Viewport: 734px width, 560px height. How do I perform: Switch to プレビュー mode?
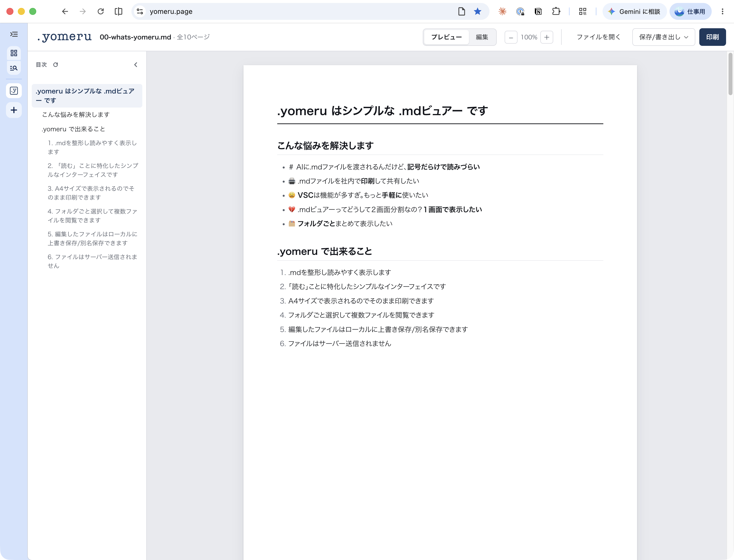446,37
